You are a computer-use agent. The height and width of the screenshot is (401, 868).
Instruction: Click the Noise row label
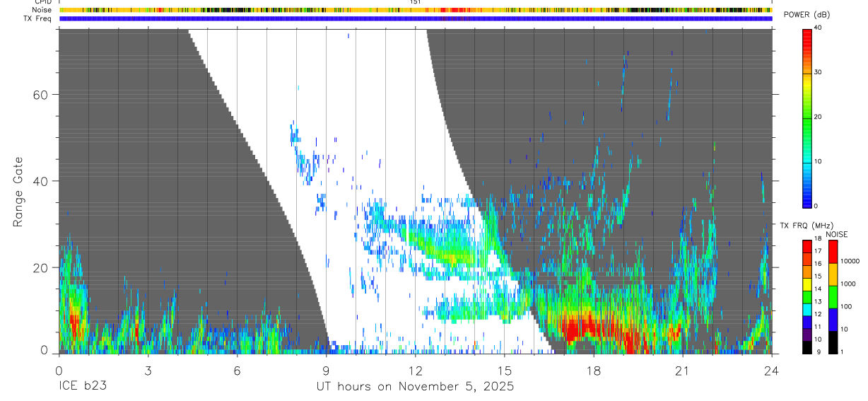point(42,10)
